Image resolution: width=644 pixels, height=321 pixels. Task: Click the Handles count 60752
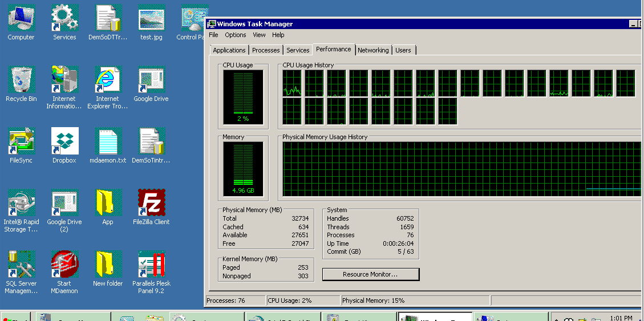click(x=405, y=218)
